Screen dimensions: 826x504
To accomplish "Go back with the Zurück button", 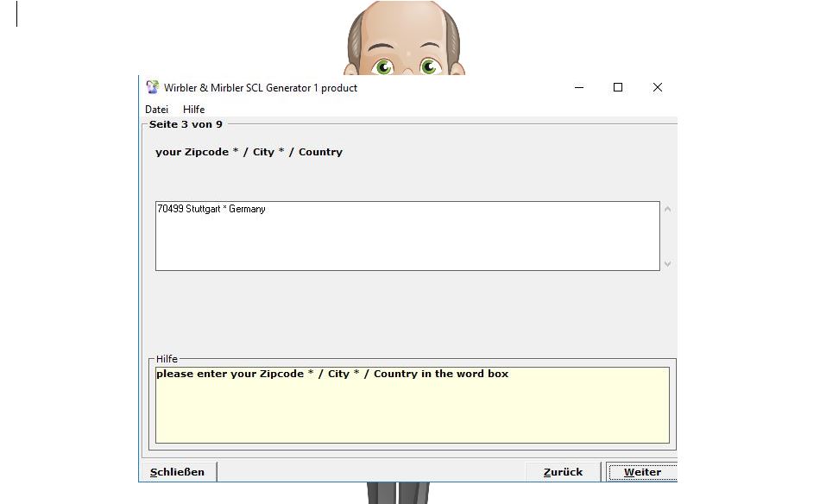I will click(563, 472).
